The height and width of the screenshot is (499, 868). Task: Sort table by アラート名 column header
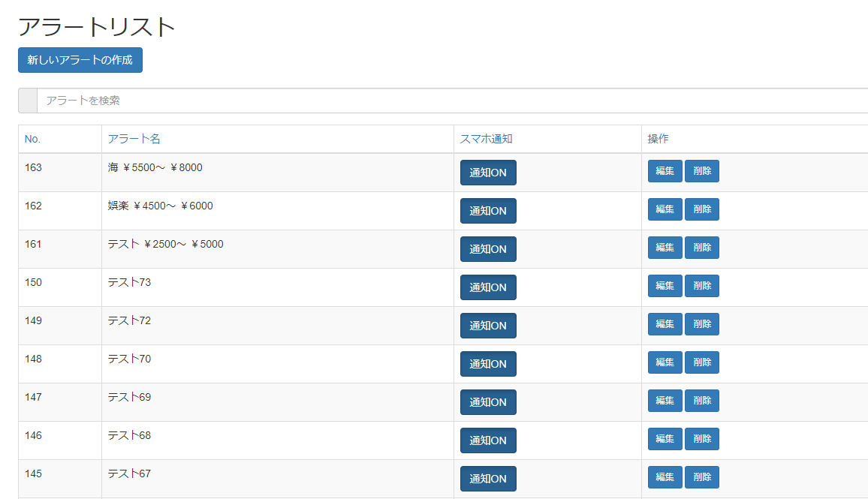point(134,139)
